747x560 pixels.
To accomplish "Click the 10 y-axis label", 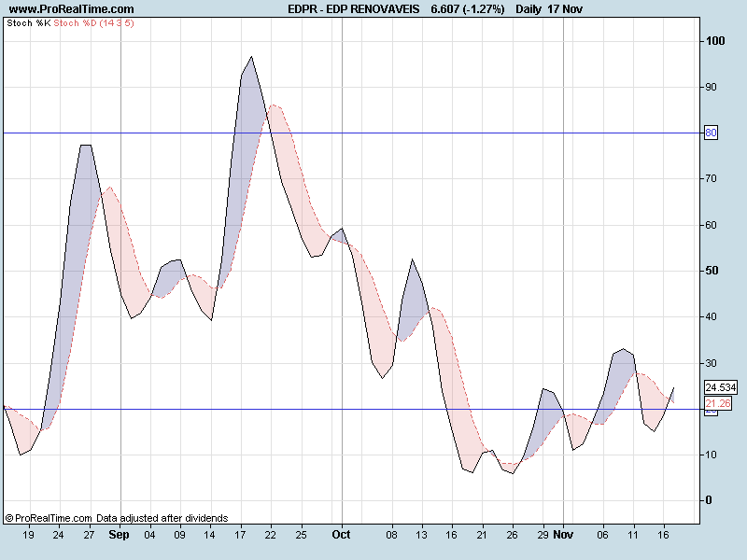I will 711,455.
